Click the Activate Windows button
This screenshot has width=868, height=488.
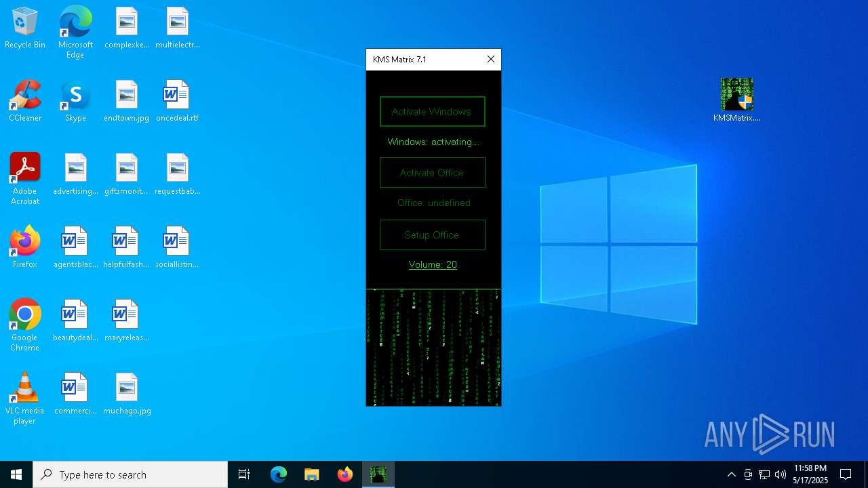433,112
